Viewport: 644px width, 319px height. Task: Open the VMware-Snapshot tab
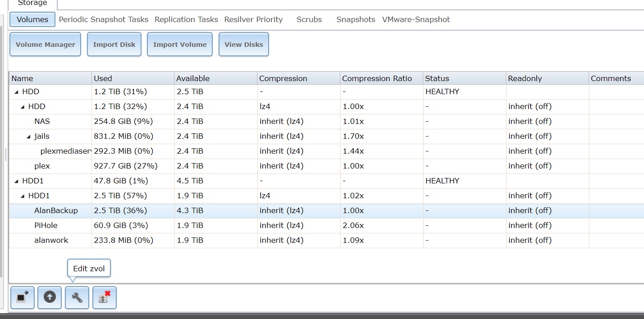[x=416, y=19]
